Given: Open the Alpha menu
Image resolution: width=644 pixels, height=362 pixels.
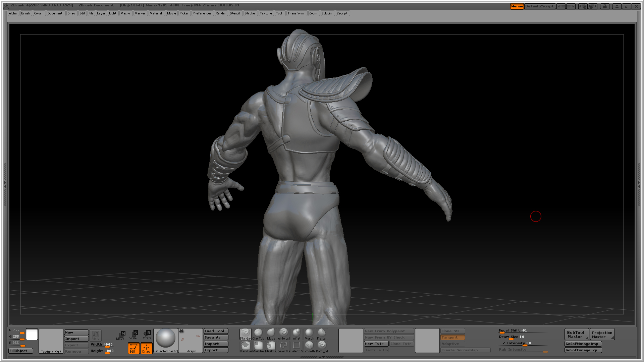Looking at the screenshot, I should (13, 13).
